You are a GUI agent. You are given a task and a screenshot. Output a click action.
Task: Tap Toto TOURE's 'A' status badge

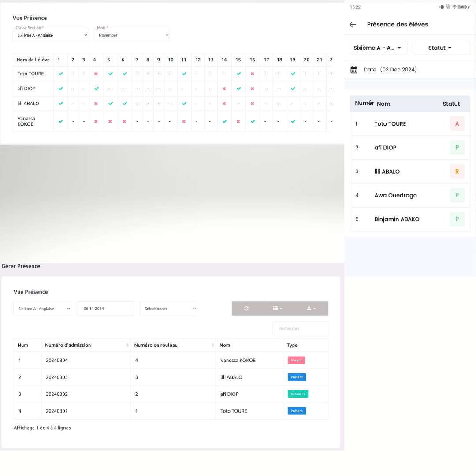457,124
